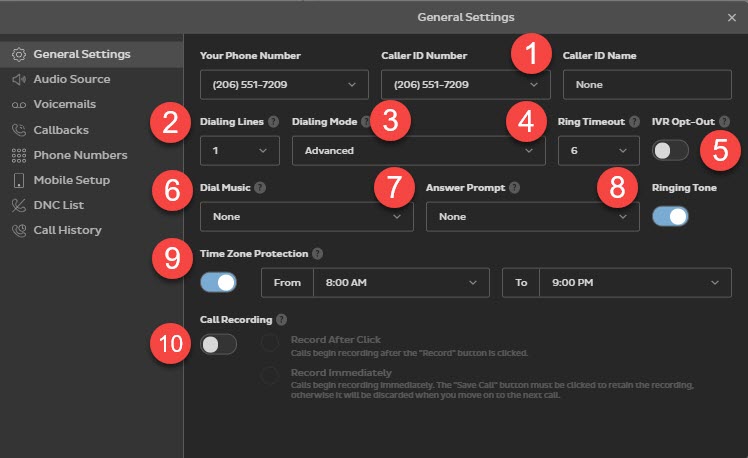Viewport: 748px width, 458px height.
Task: Click the help icon next to Call Recording
Action: (282, 320)
